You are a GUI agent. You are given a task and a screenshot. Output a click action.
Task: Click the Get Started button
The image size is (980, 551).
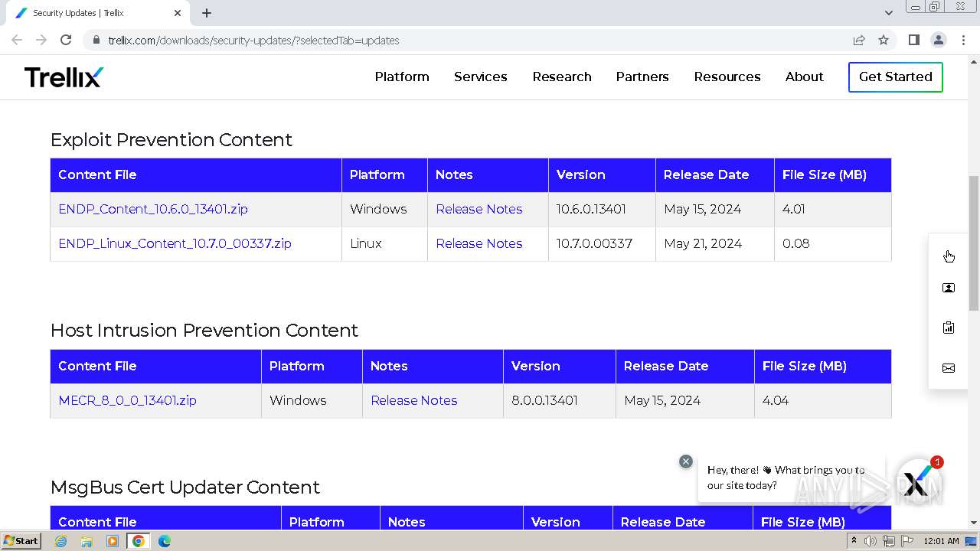pyautogui.click(x=896, y=77)
